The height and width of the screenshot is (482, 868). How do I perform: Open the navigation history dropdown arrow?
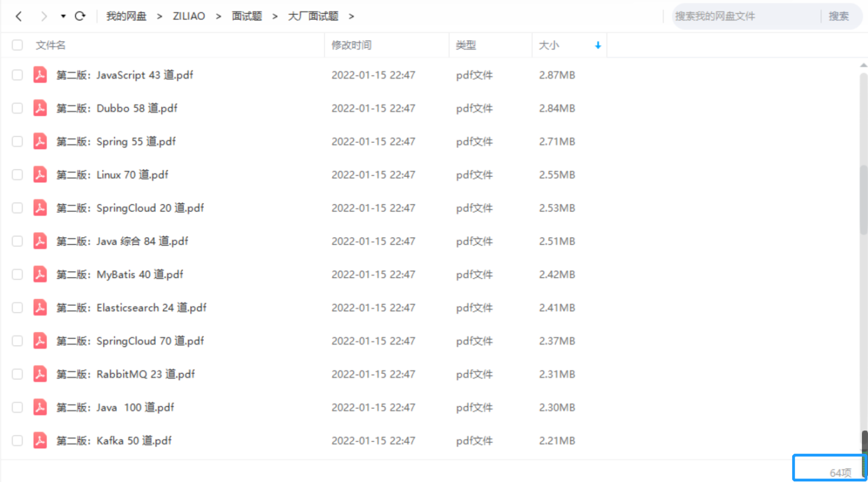click(x=63, y=16)
